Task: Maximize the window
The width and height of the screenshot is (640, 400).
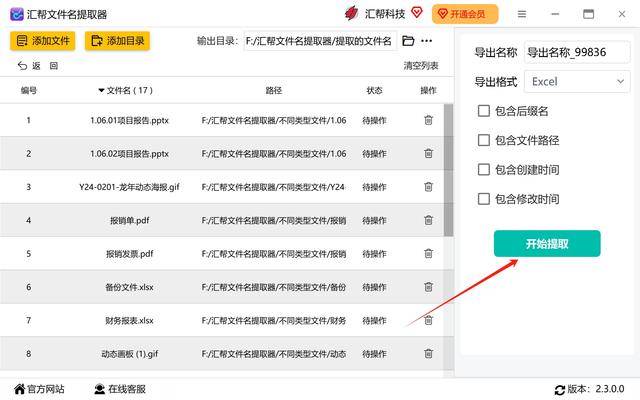Action: [588, 14]
